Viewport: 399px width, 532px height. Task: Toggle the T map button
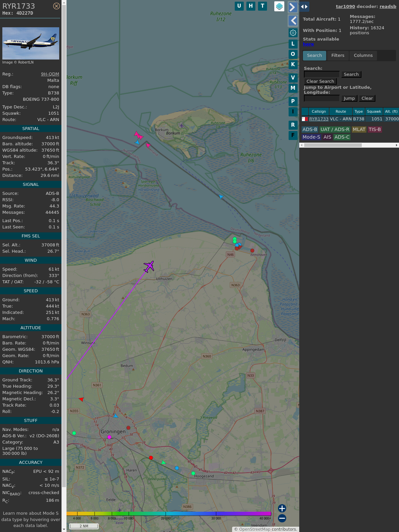(x=263, y=6)
